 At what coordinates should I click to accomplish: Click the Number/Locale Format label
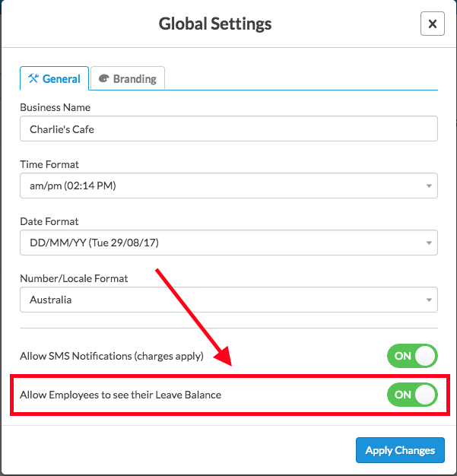[x=74, y=278]
